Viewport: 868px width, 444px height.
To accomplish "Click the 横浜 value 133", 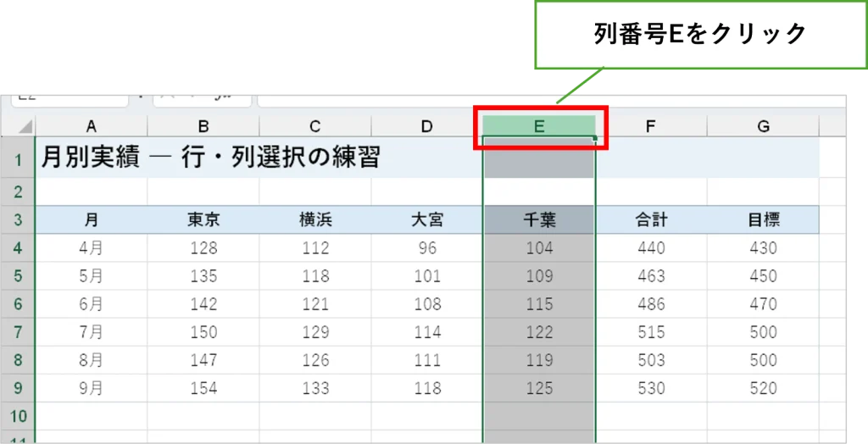I will pyautogui.click(x=315, y=387).
